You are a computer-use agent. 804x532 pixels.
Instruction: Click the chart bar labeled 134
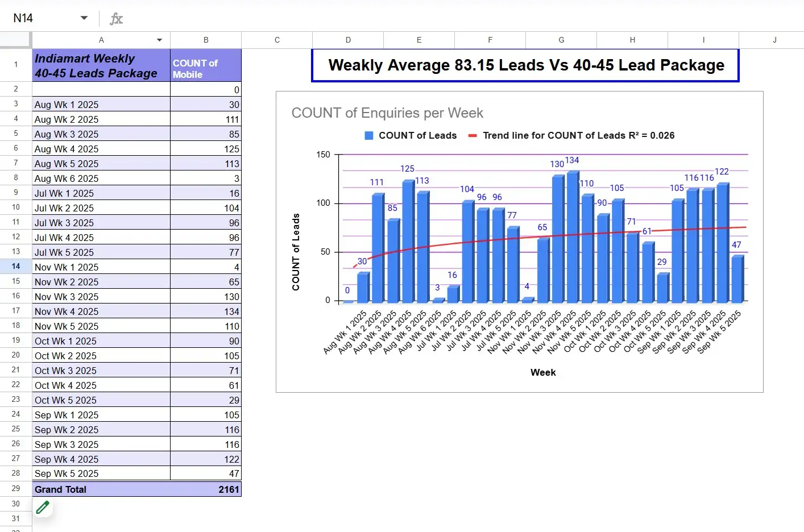click(x=573, y=237)
